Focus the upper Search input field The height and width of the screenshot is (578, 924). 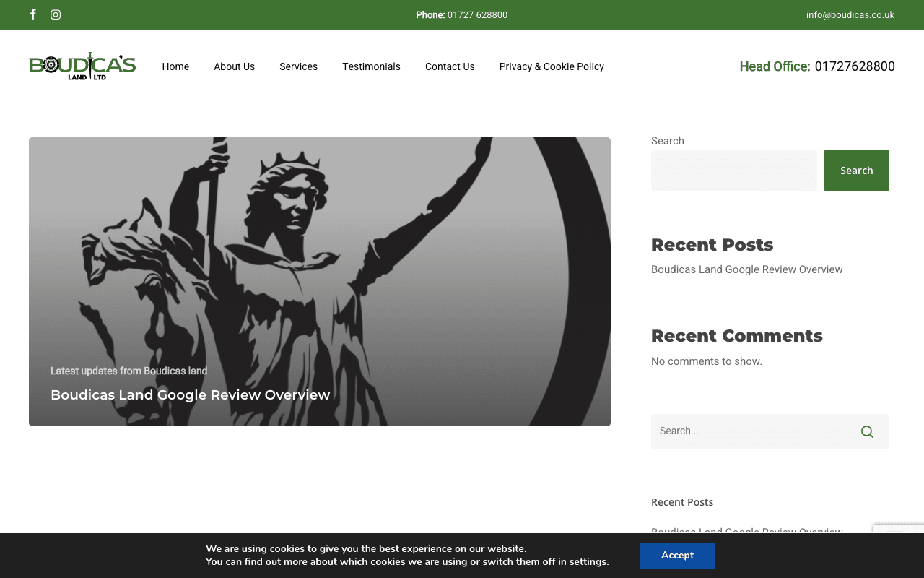pos(734,171)
